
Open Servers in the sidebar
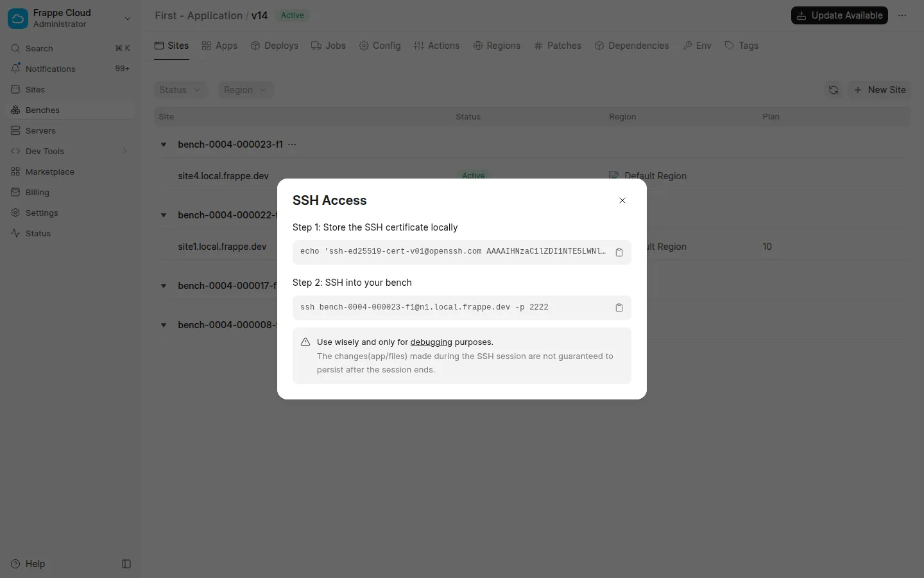(x=71, y=130)
